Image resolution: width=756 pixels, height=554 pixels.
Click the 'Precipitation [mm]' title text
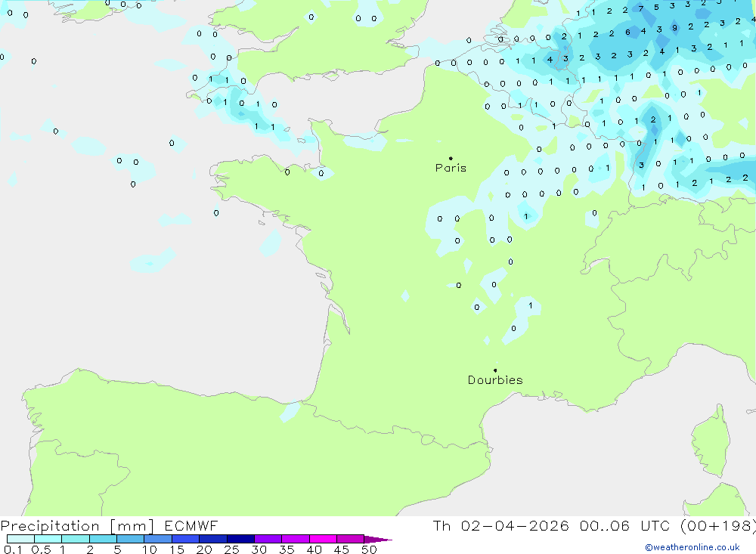(x=77, y=526)
